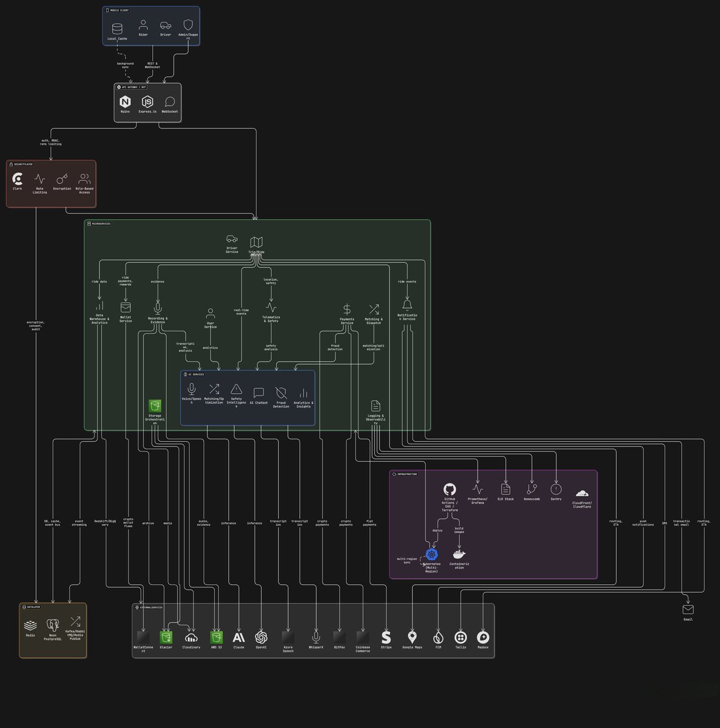720x728 pixels.
Task: Select the Twilio logo icon
Action: click(x=460, y=637)
